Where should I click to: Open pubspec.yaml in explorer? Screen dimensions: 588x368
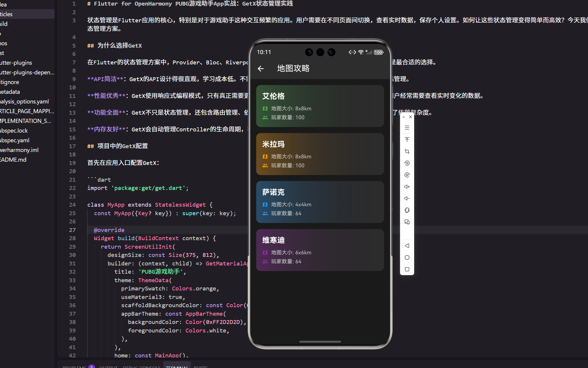pos(27,140)
